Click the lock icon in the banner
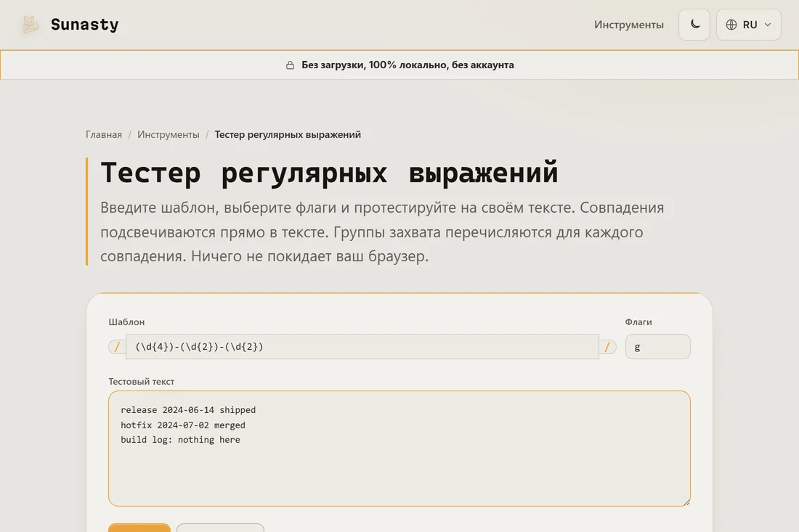 pyautogui.click(x=290, y=65)
